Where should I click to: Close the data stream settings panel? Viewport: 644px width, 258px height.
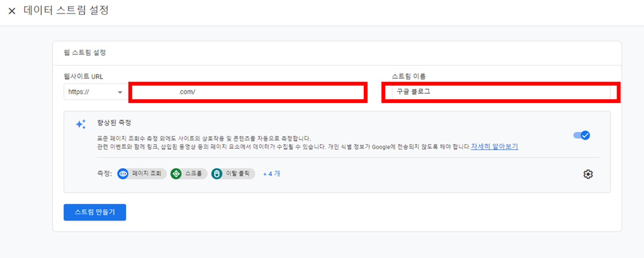tap(12, 11)
